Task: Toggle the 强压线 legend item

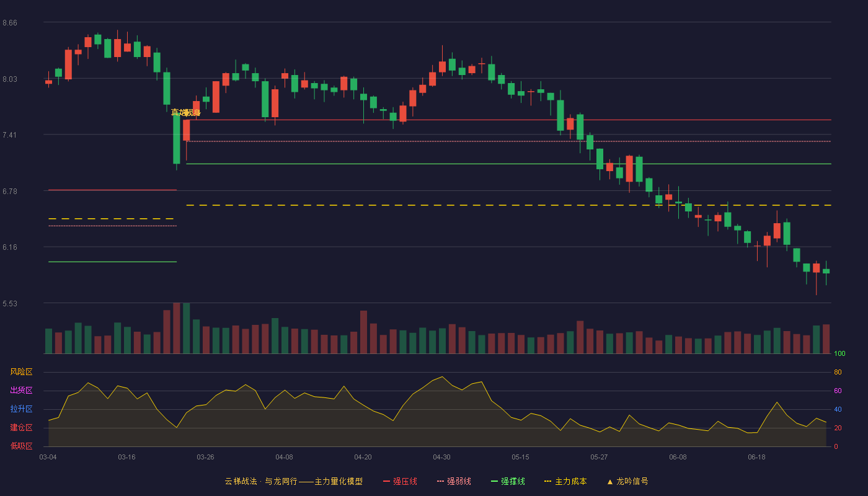Action: tap(400, 481)
